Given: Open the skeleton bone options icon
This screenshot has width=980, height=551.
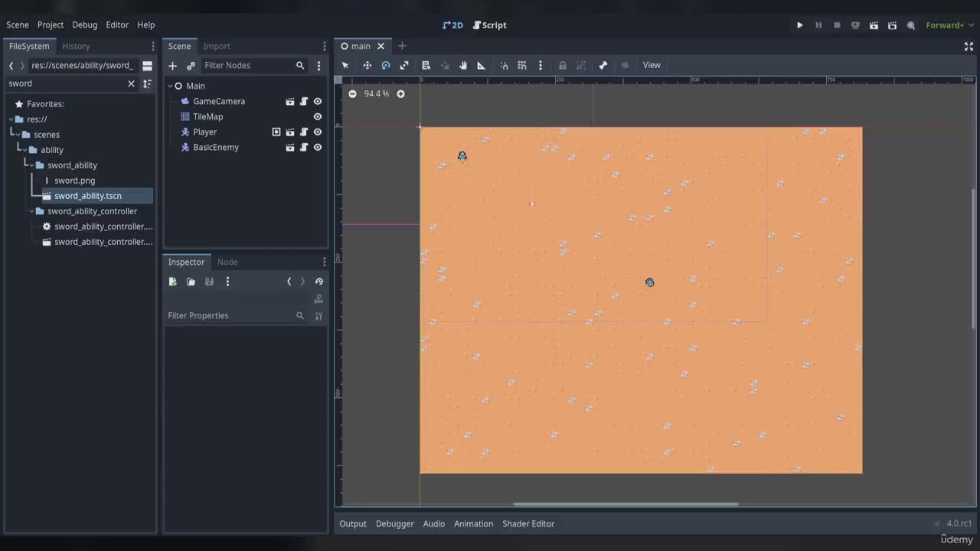Looking at the screenshot, I should (x=603, y=65).
